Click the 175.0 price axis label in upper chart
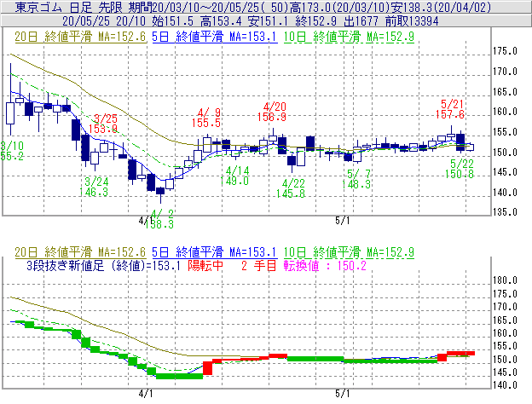The image size is (532, 404). coord(505,51)
